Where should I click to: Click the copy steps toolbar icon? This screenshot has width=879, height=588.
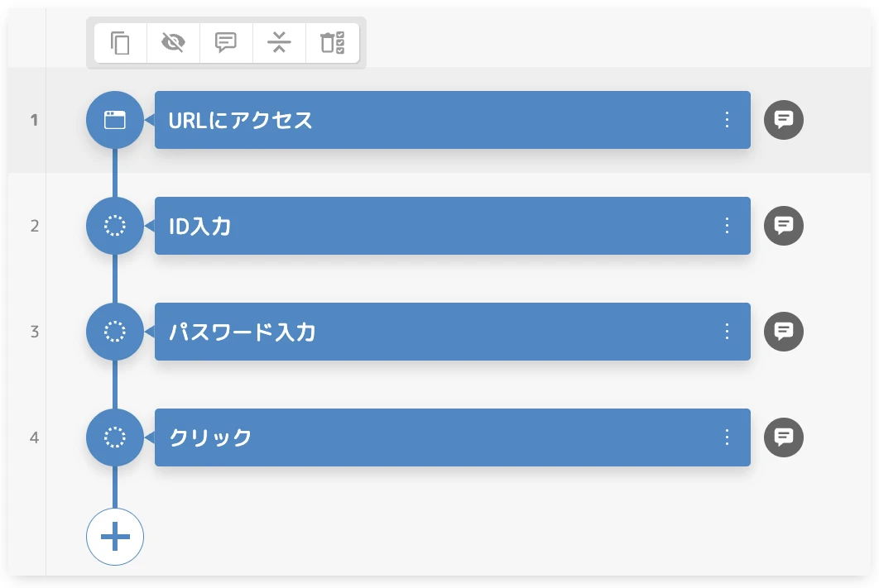click(121, 43)
